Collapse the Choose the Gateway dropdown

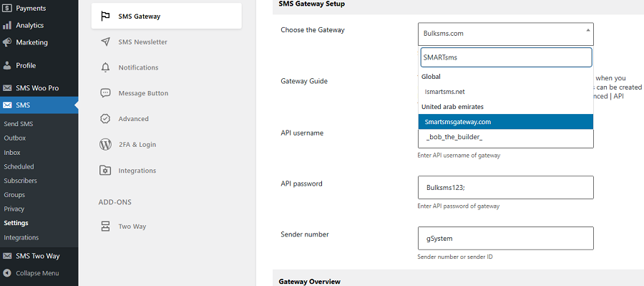point(506,34)
